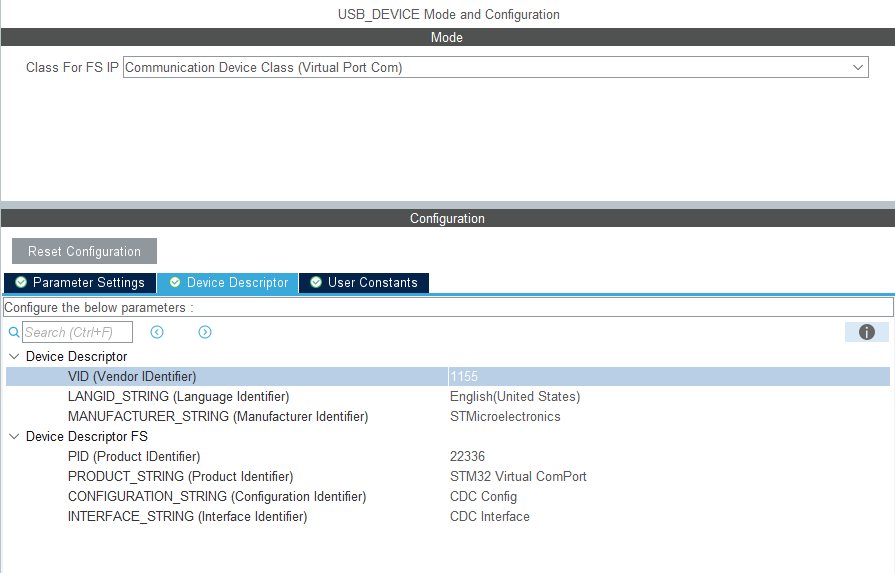Click the PID value 22336
895x573 pixels.
click(x=467, y=457)
